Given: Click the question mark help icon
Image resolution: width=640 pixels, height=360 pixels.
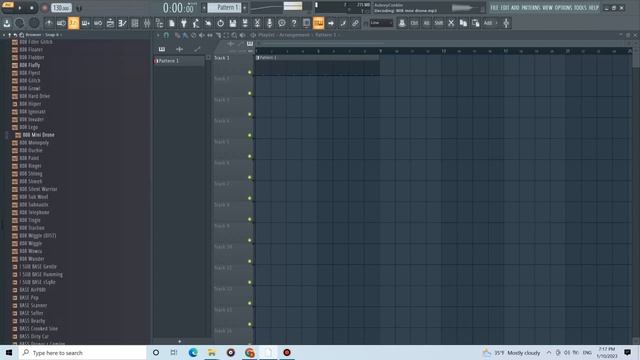Looking at the screenshot, I should (294, 23).
